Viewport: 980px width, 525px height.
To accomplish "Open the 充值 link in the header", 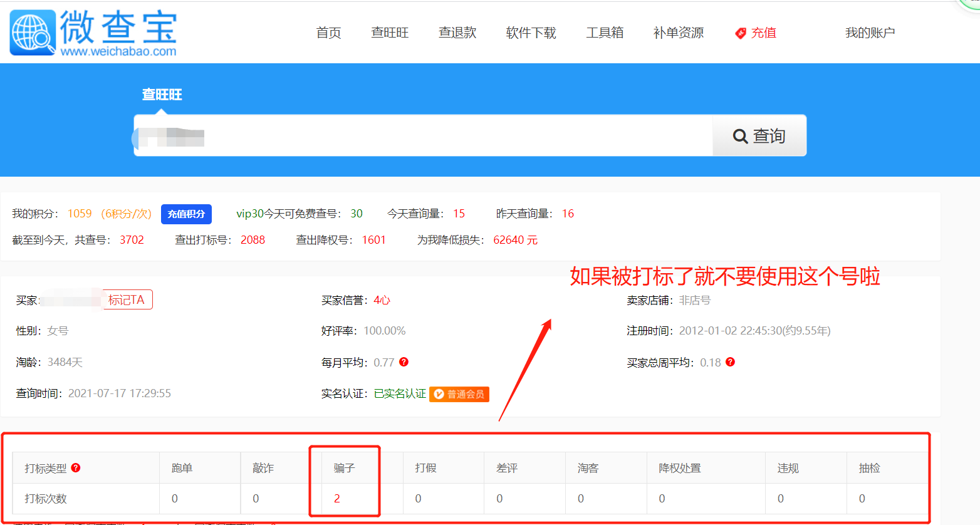I will [763, 33].
